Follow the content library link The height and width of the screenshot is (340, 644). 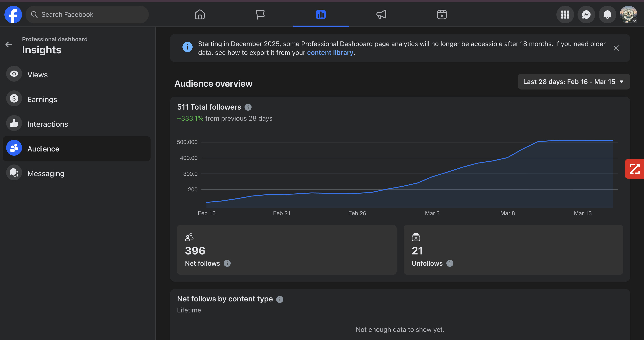click(330, 52)
